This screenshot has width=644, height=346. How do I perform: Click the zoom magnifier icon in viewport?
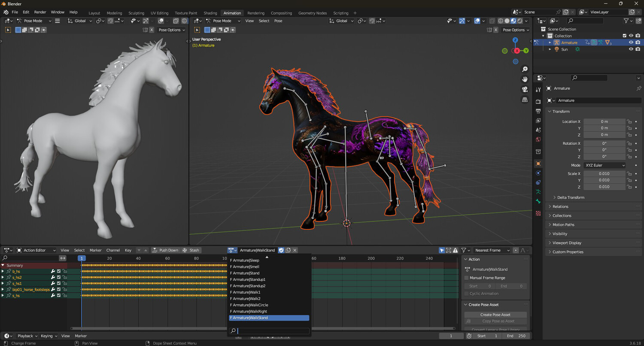(525, 69)
